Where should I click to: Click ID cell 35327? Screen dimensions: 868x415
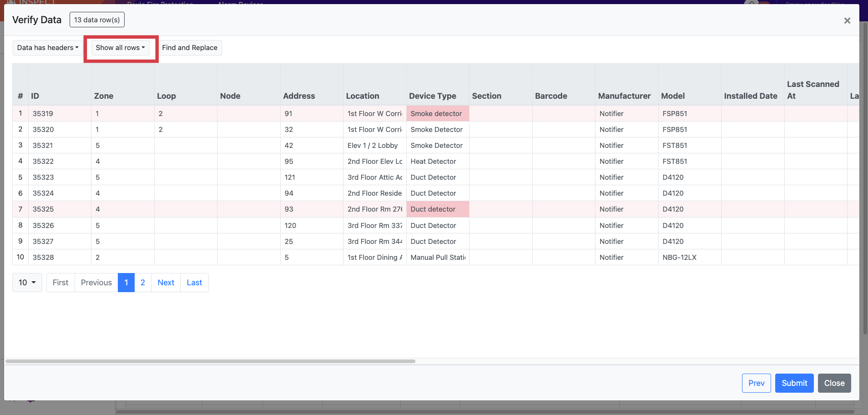pyautogui.click(x=60, y=242)
